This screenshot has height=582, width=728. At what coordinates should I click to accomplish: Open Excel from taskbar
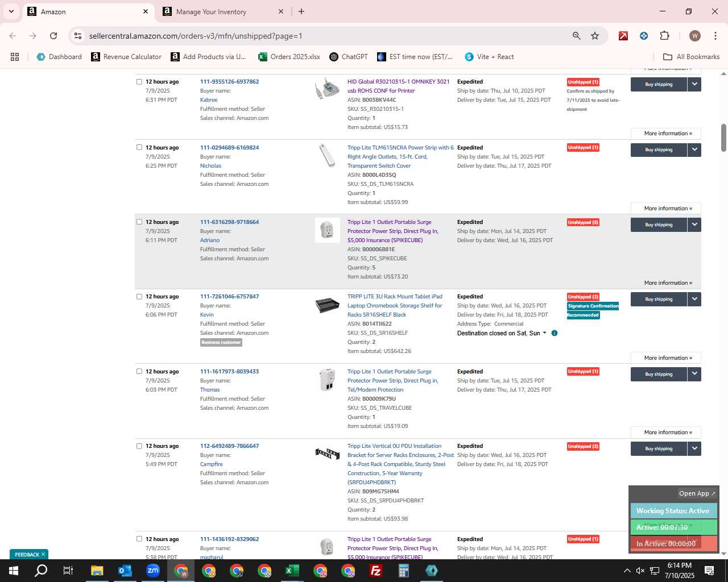click(x=292, y=571)
